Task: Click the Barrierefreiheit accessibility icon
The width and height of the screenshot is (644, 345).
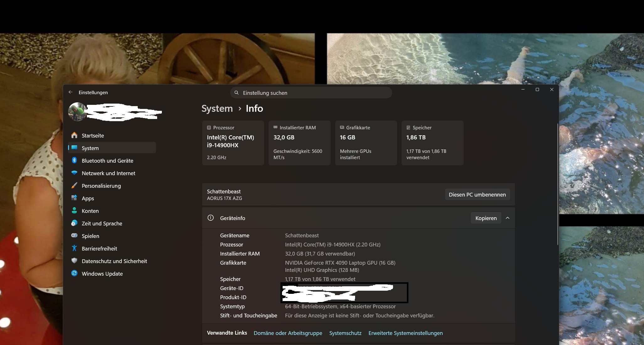Action: tap(74, 248)
